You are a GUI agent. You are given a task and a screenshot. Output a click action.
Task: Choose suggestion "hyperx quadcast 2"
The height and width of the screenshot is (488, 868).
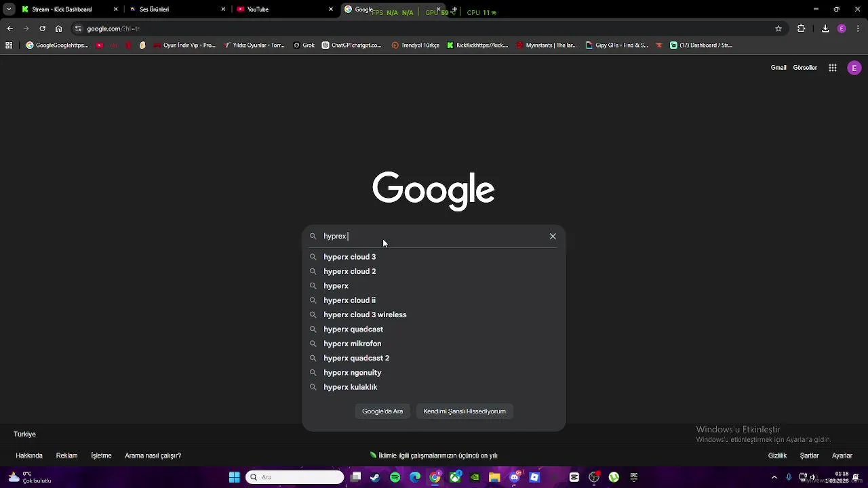coord(434,358)
